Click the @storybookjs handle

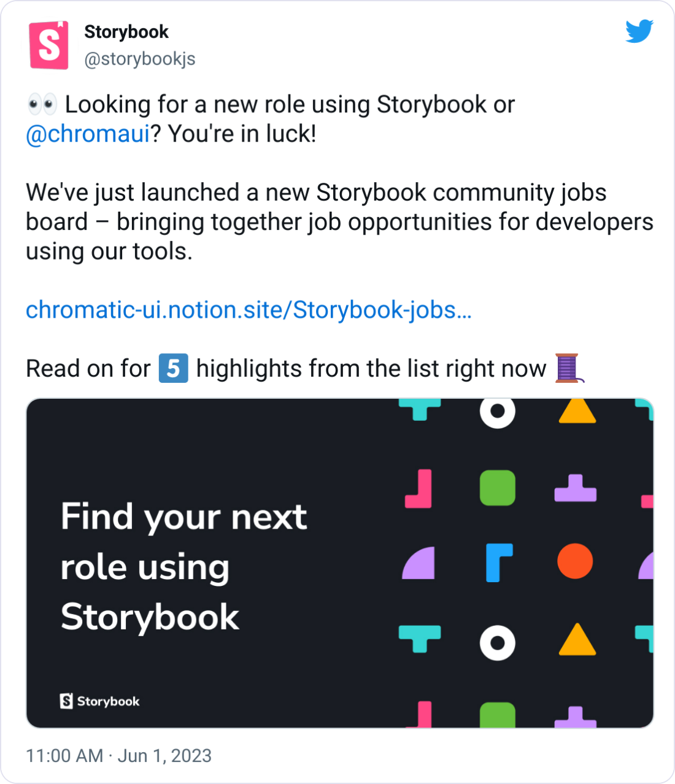(x=139, y=59)
